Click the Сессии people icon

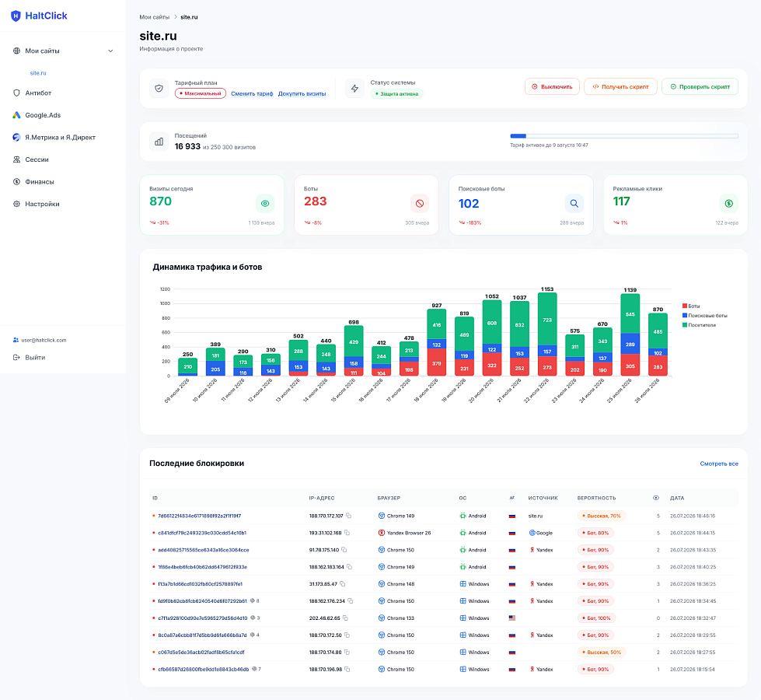(16, 159)
